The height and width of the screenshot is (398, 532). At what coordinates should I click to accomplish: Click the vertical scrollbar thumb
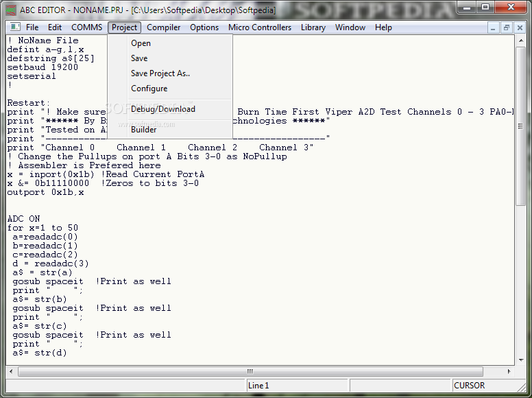pyautogui.click(x=521, y=126)
